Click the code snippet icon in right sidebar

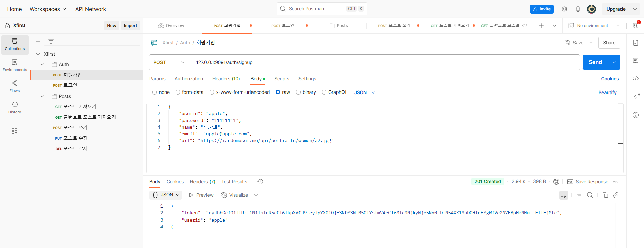coord(635,79)
